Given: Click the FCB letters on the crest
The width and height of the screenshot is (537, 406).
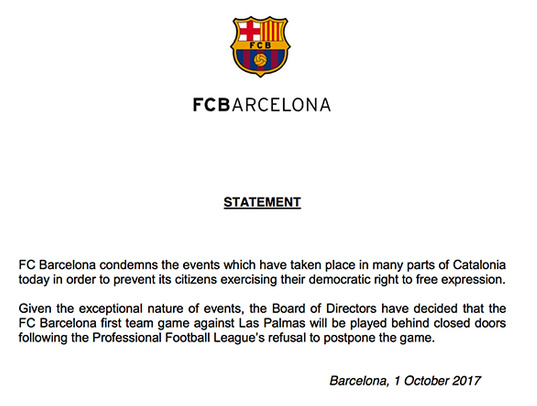Looking at the screenshot, I should pyautogui.click(x=260, y=45).
